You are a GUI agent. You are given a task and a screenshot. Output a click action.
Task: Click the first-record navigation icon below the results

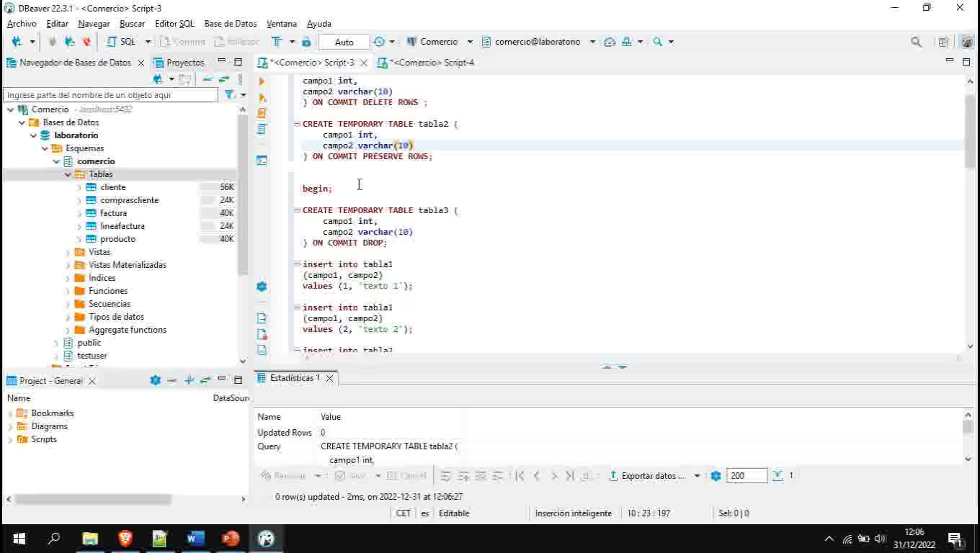[519, 475]
